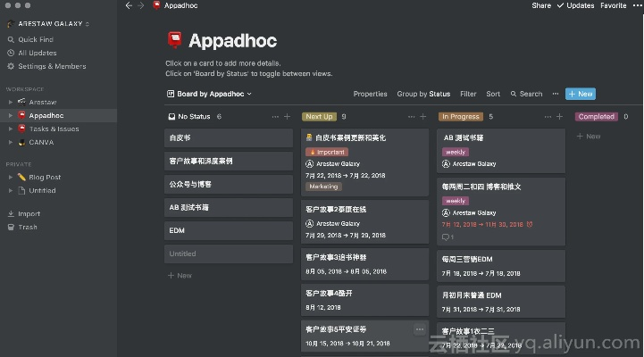Image resolution: width=644 pixels, height=357 pixels.
Task: Open the three-dot menu for the No Status column
Action: (x=274, y=117)
